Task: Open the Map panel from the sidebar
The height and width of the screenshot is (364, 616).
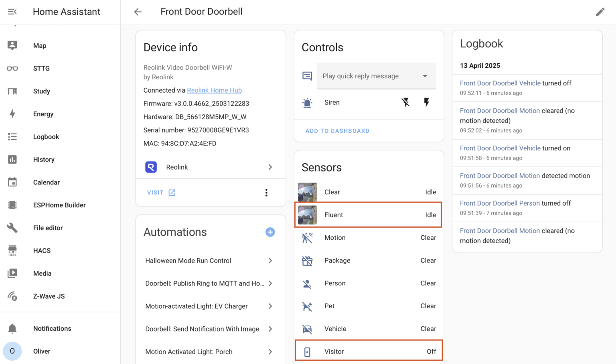Action: pos(39,45)
